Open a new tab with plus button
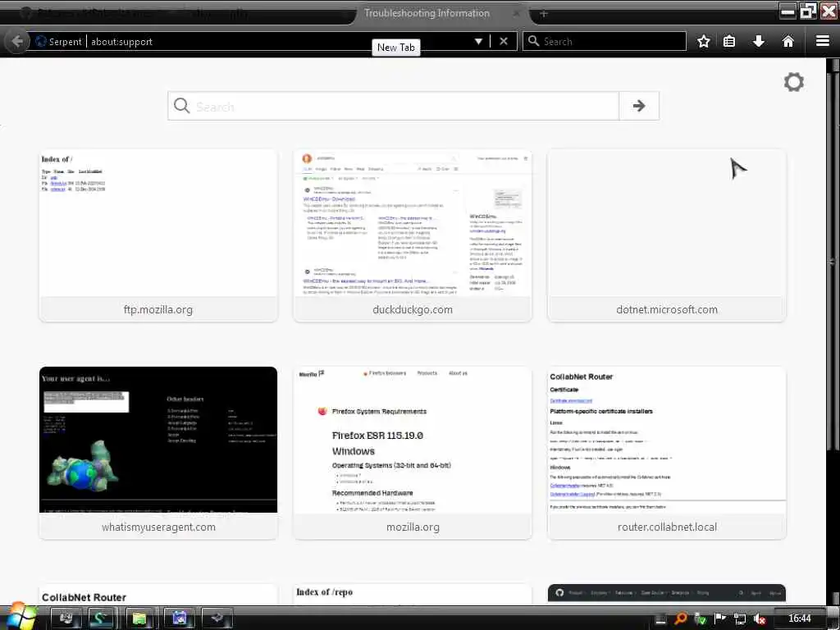 click(544, 13)
